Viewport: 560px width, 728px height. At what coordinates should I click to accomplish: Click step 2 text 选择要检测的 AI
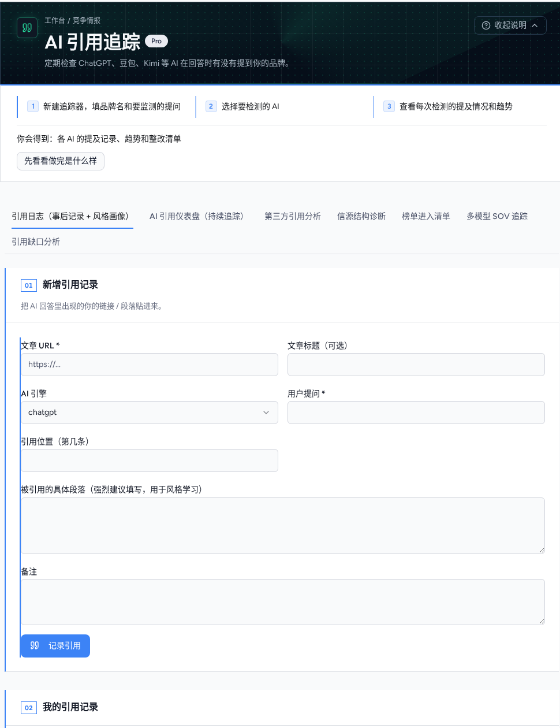(251, 106)
